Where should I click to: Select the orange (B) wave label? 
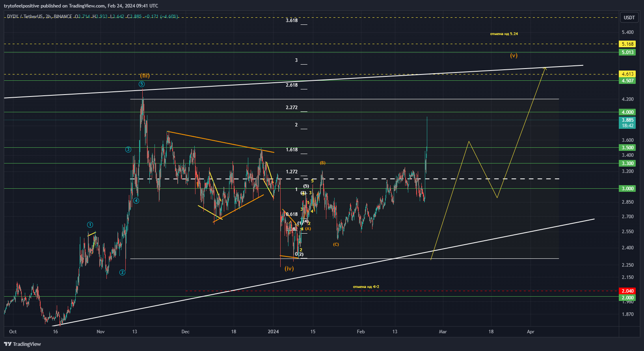coord(322,163)
